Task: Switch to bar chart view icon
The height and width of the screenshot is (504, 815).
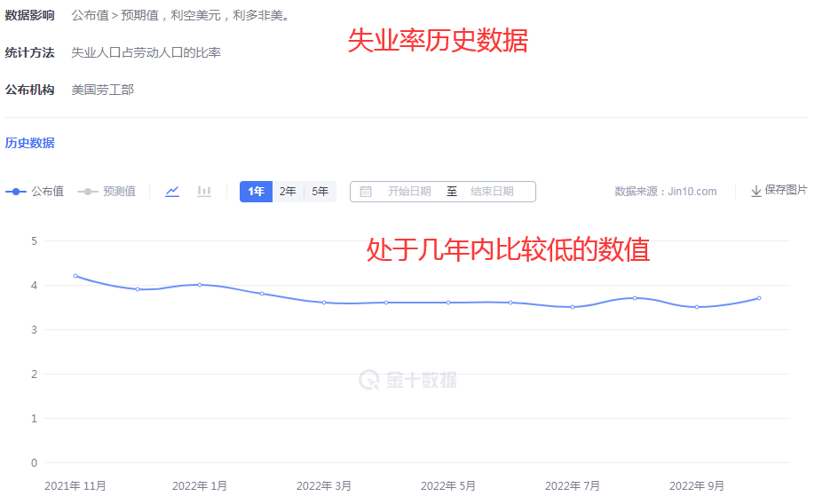Action: pyautogui.click(x=204, y=192)
